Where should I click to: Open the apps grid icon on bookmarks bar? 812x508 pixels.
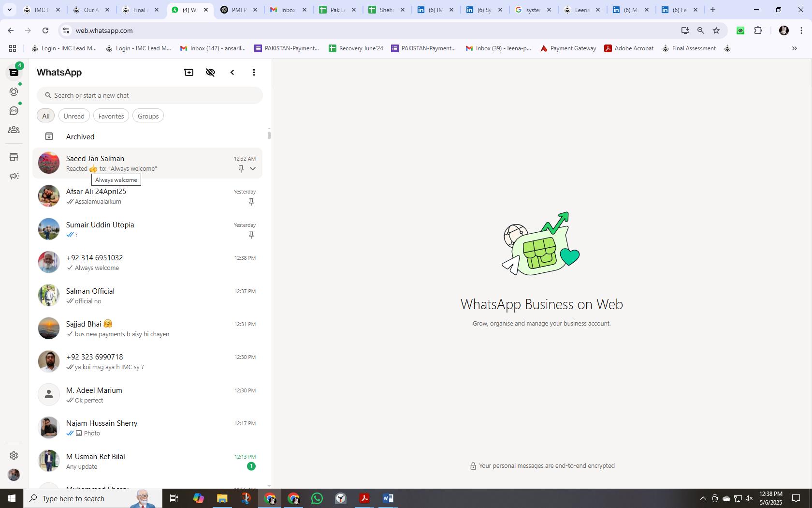coord(13,48)
